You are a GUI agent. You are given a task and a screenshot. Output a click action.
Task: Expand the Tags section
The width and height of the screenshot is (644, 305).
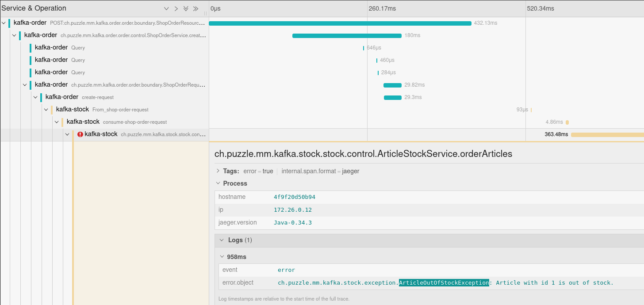click(218, 171)
